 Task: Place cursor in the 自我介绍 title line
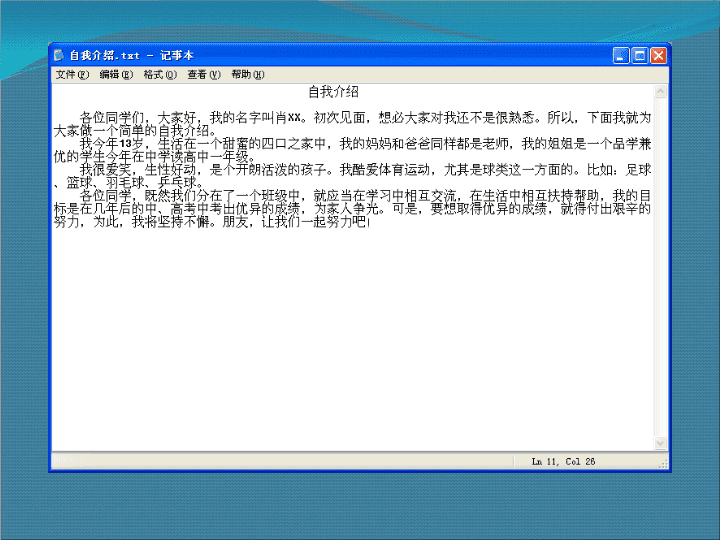point(333,92)
